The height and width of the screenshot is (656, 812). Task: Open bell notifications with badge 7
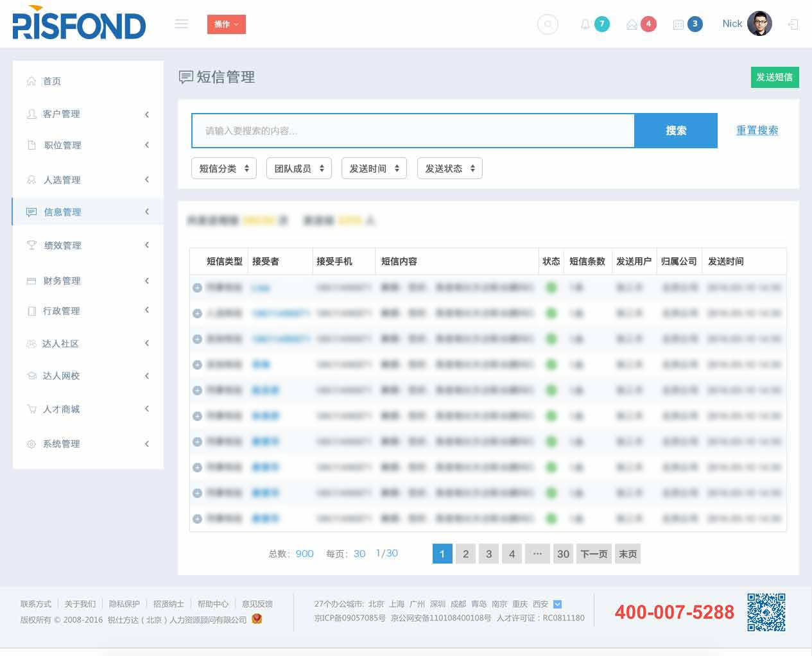point(585,24)
